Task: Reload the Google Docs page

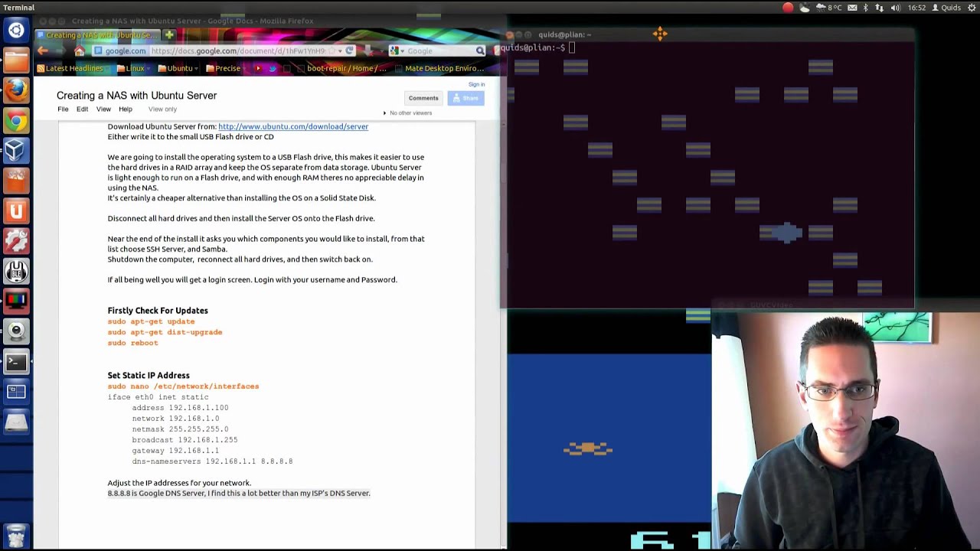Action: [x=349, y=51]
